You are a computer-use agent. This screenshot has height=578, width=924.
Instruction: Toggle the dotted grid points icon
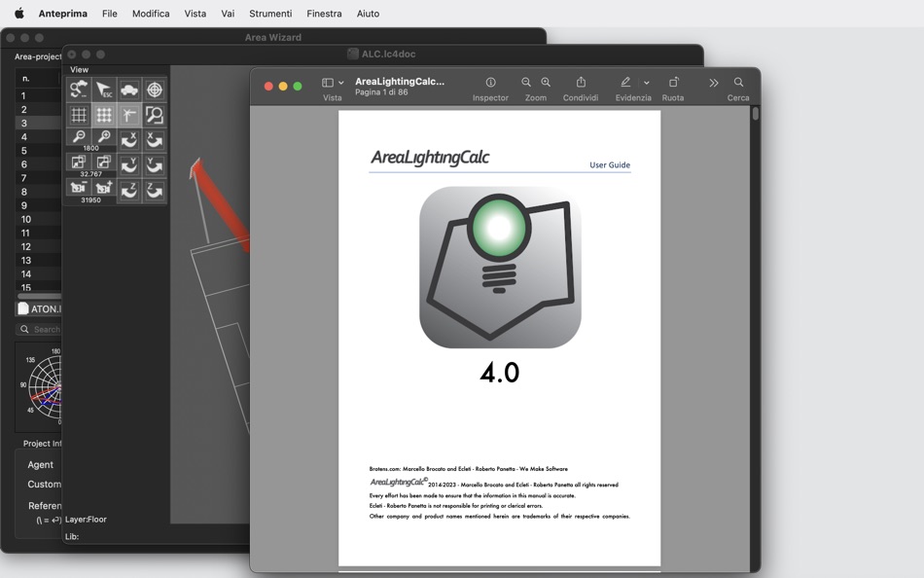tap(104, 115)
